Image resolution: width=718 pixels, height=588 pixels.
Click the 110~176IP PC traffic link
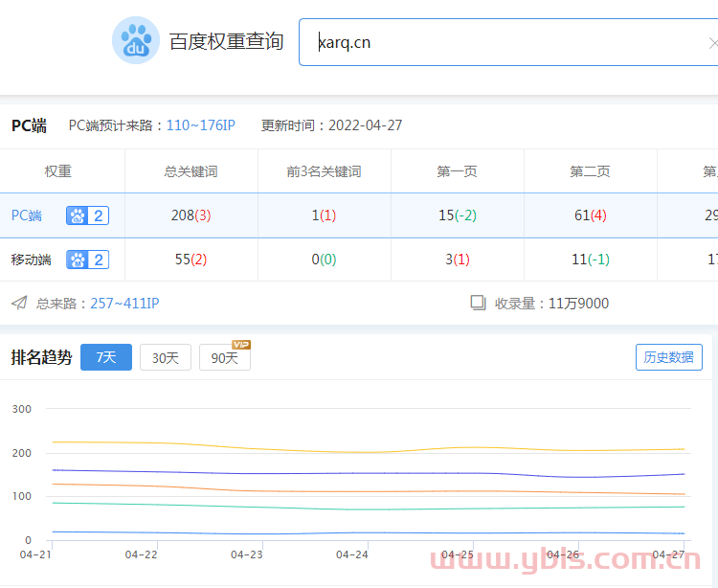(x=200, y=125)
